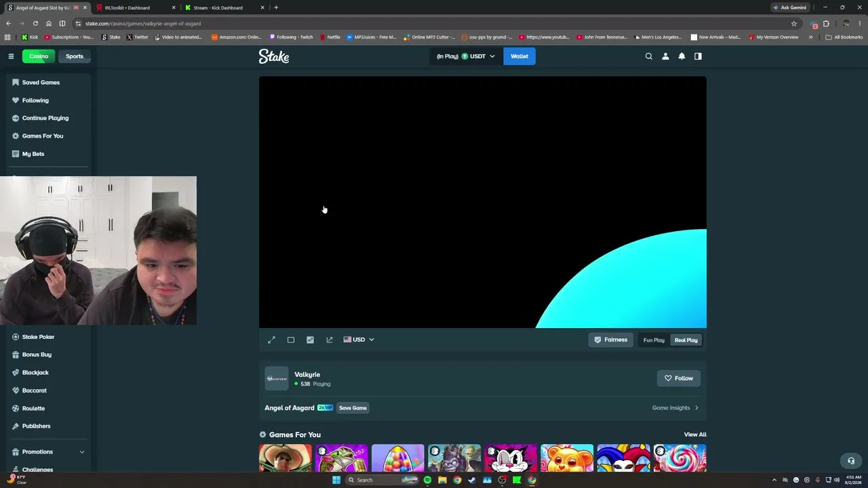Open a new browser tab
Image resolution: width=868 pixels, height=488 pixels.
click(276, 7)
